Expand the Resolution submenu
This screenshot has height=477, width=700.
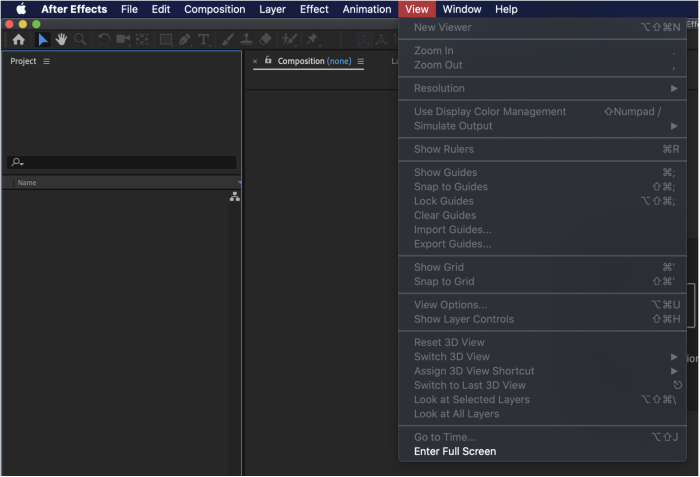point(542,88)
